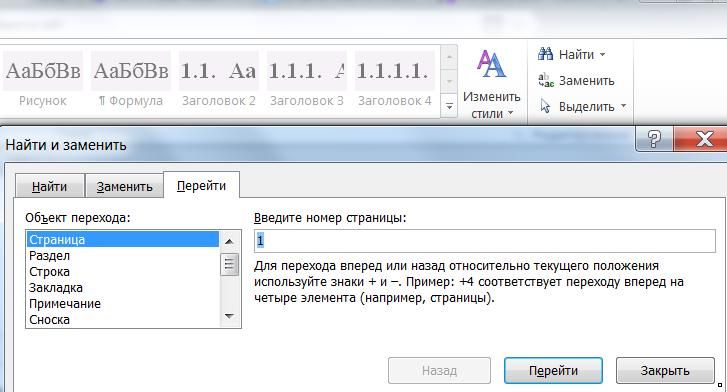The height and width of the screenshot is (392, 727).
Task: Click the Закрыть button
Action: click(x=665, y=370)
